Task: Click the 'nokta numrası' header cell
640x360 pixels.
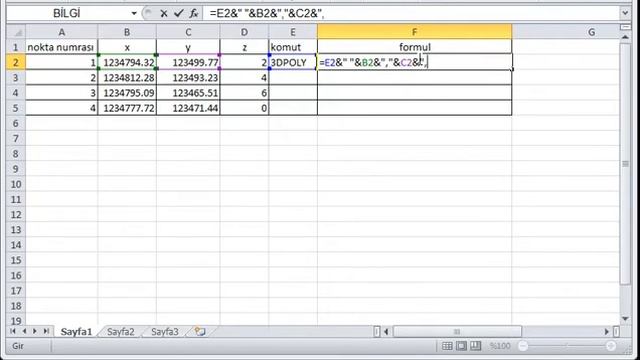Action: (x=62, y=47)
